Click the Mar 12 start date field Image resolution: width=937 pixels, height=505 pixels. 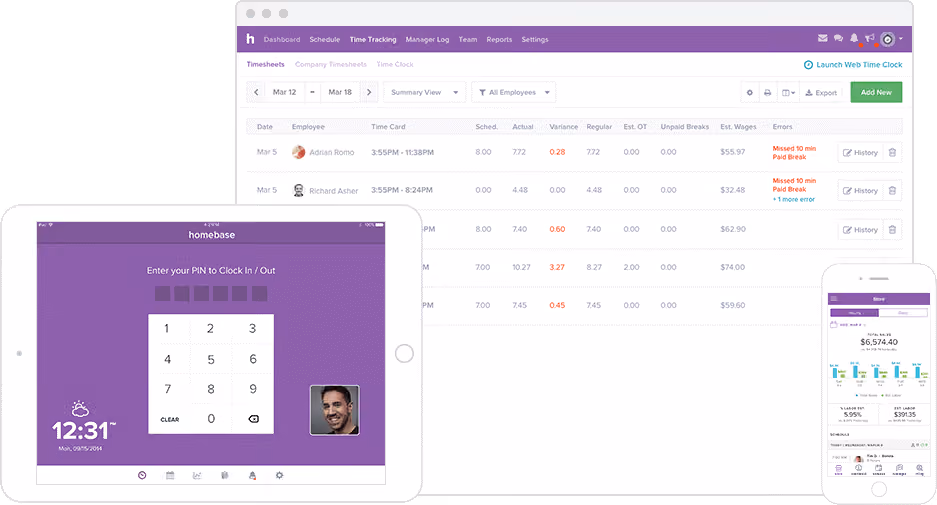(284, 92)
